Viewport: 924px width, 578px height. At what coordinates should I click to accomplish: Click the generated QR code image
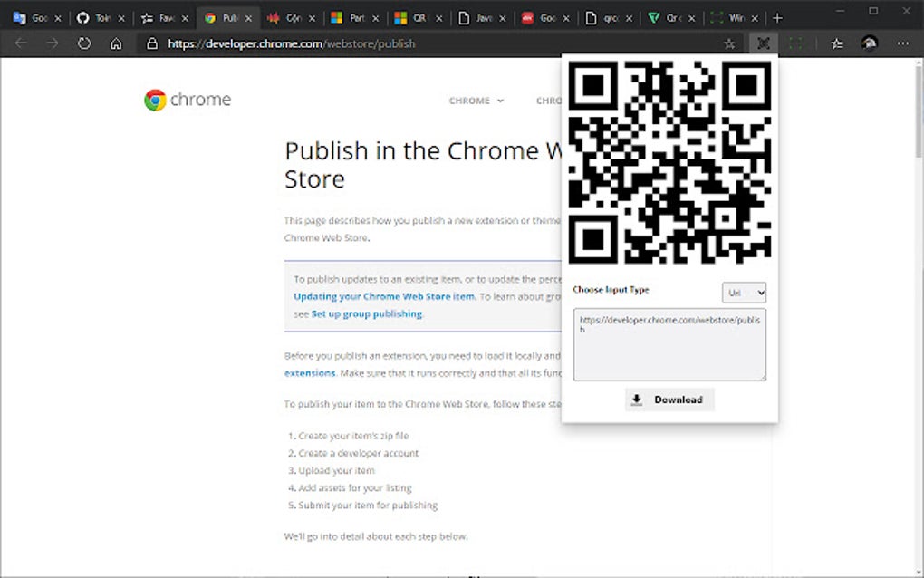pos(669,162)
